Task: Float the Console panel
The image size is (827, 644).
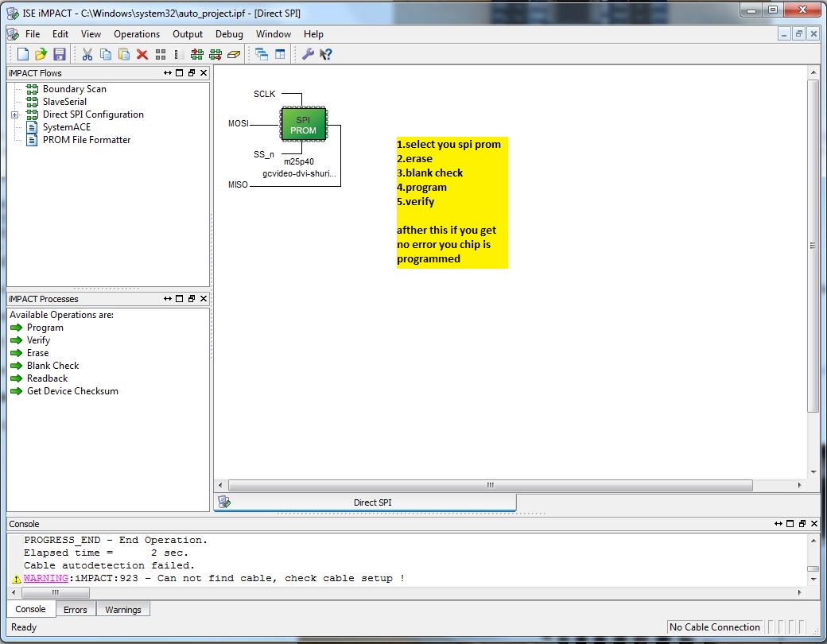Action: (802, 523)
